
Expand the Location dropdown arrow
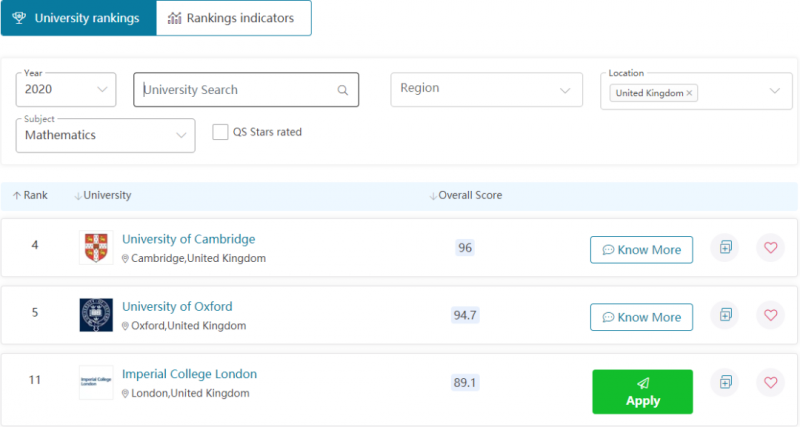click(x=774, y=91)
